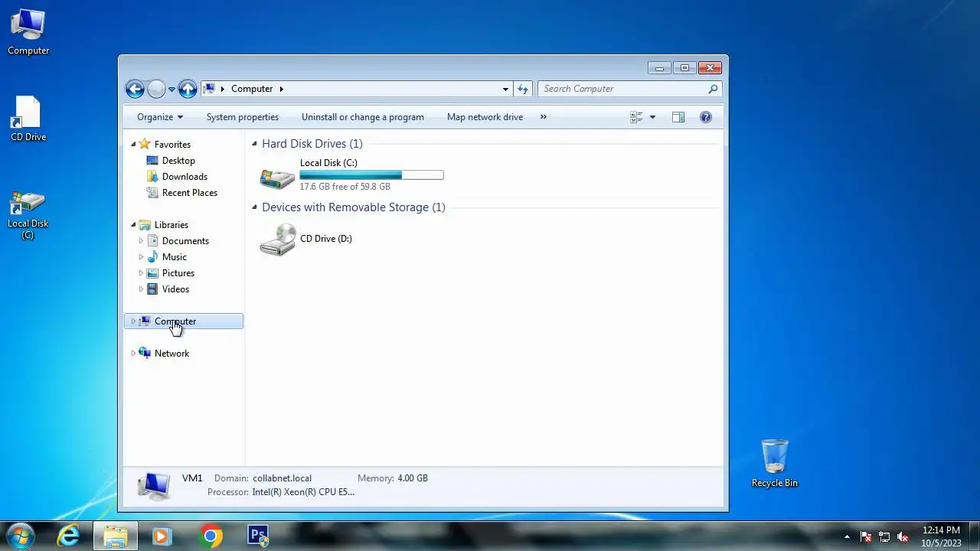
Task: Toggle the preview pane
Action: click(678, 117)
